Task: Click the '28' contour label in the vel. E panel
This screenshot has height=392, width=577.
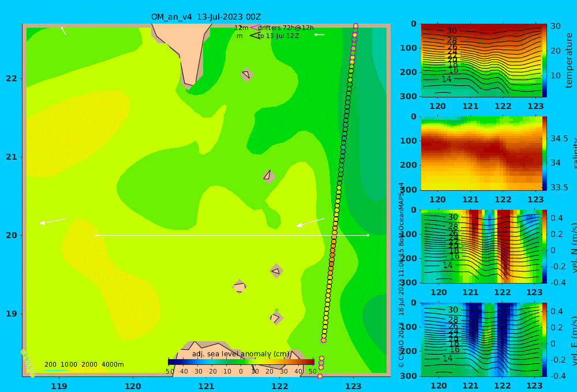Action: (453, 319)
